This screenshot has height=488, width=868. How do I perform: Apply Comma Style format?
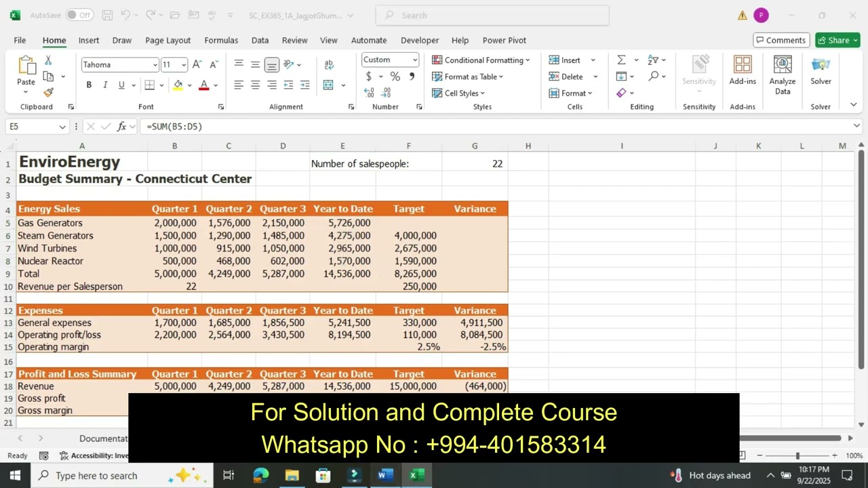pyautogui.click(x=412, y=77)
